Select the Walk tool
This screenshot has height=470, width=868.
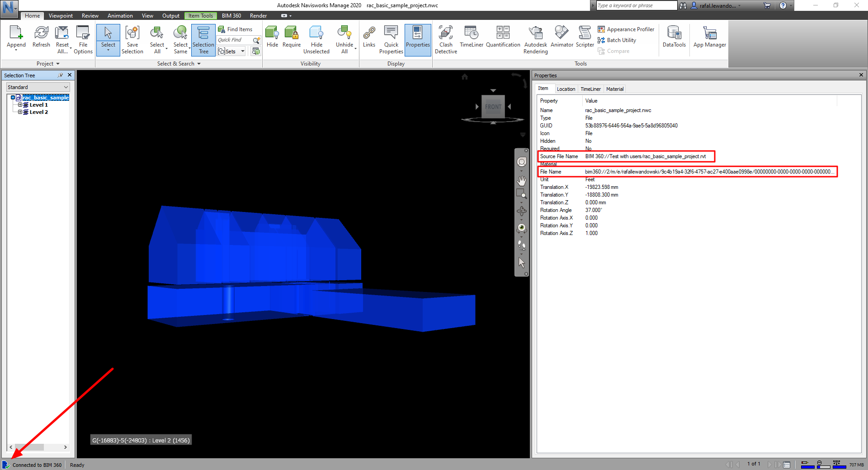click(x=522, y=245)
